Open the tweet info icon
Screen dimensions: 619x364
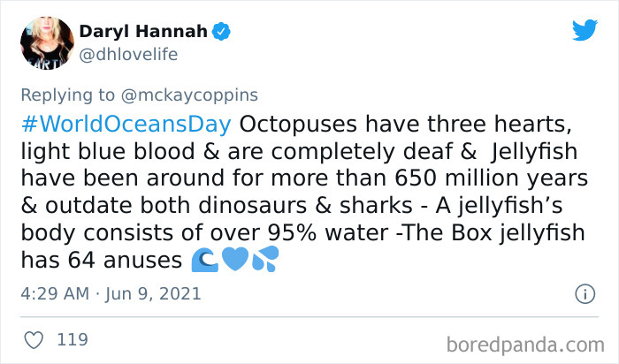[x=585, y=294]
